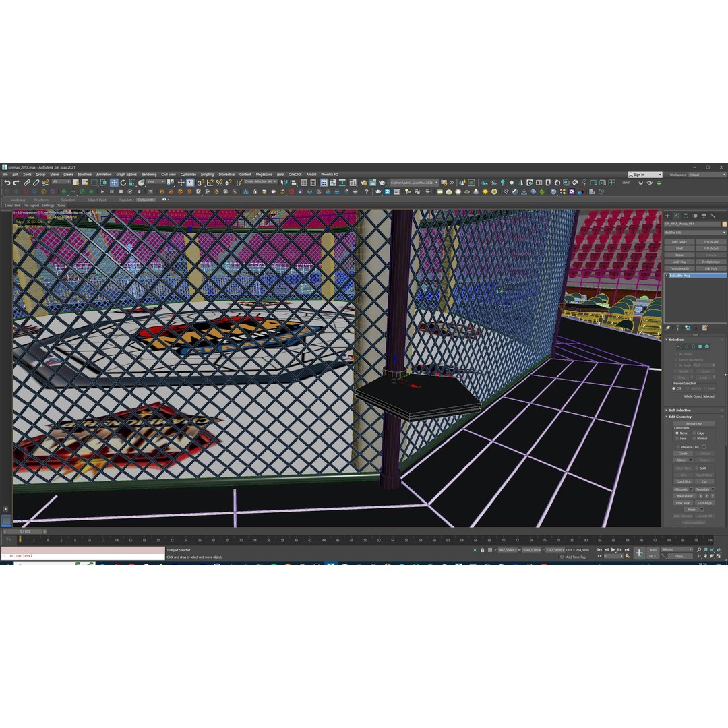Undo the last action in the toolbar
The image size is (728, 728).
coord(7,183)
